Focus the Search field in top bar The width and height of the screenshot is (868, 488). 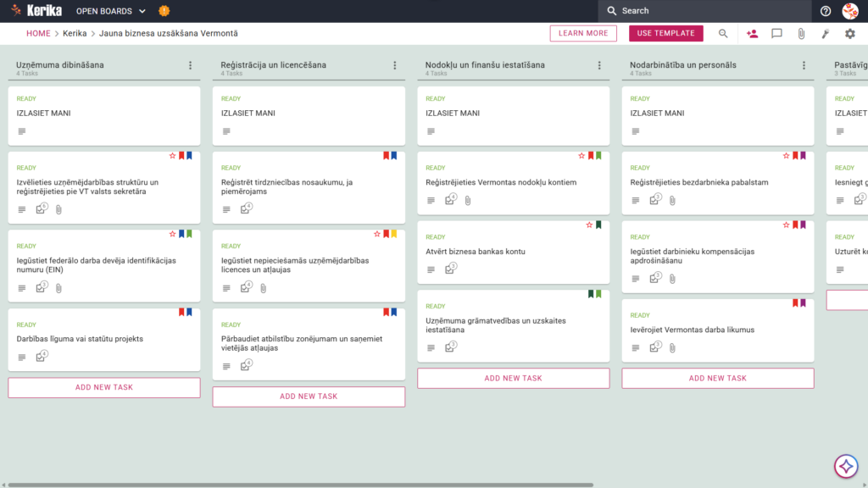pos(704,10)
